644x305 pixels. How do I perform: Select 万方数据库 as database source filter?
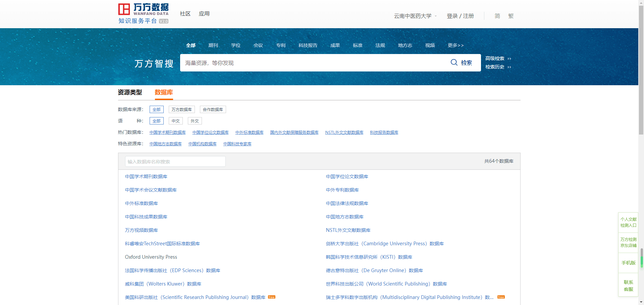tap(181, 110)
